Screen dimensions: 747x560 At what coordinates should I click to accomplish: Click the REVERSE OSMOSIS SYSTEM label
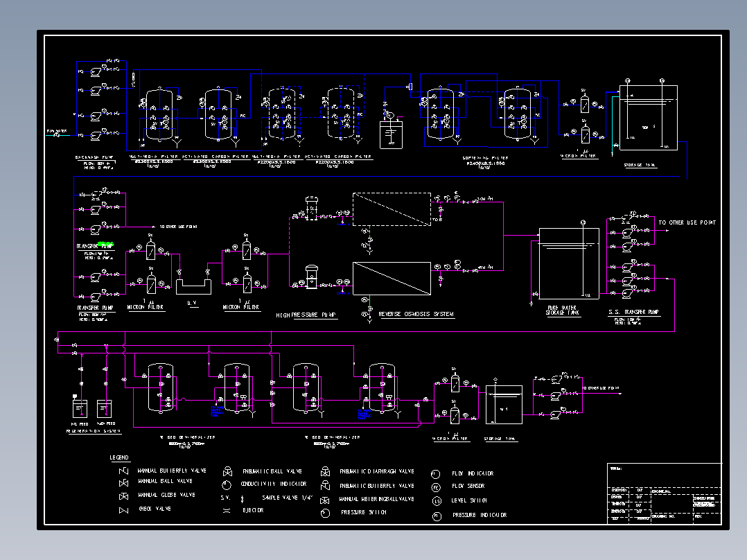tap(416, 314)
